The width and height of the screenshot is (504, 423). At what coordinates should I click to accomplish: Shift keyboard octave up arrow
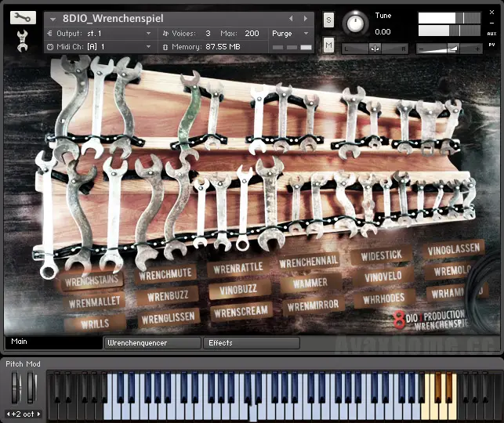(x=38, y=414)
